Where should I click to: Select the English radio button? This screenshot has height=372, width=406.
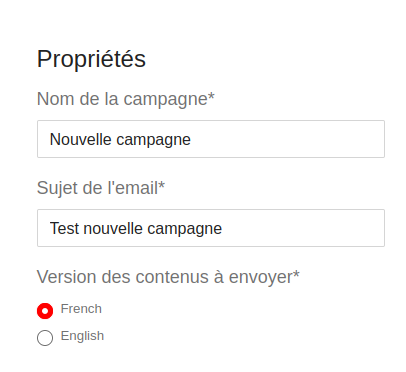[x=45, y=338]
